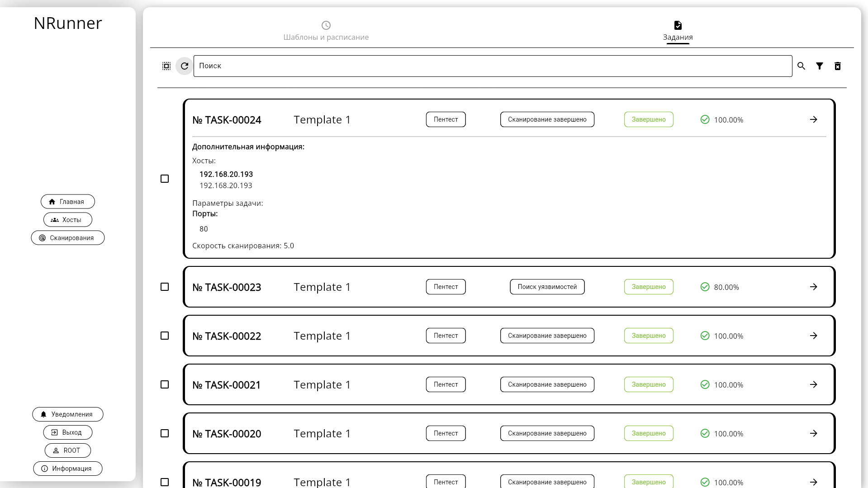Click port value 80
868x488 pixels.
pyautogui.click(x=204, y=229)
